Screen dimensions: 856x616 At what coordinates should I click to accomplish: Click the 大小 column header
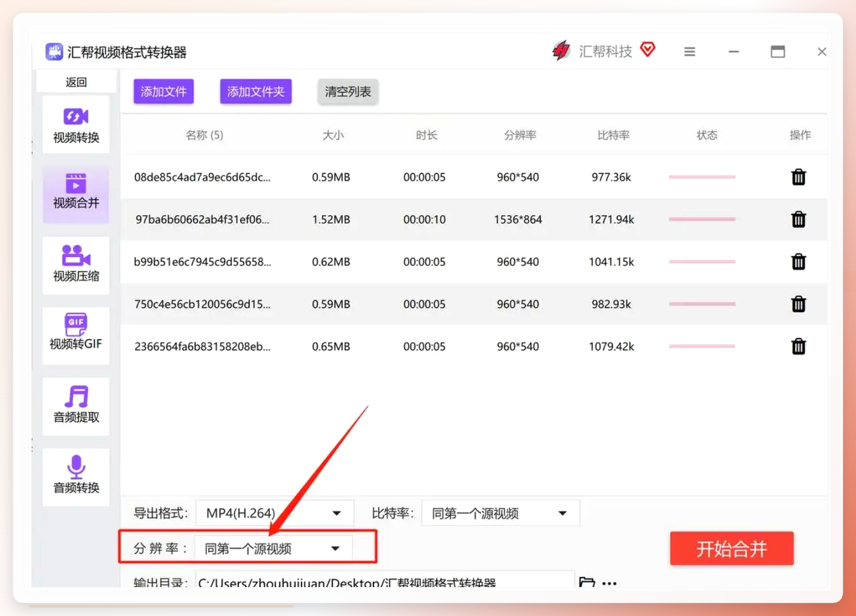coord(333,135)
